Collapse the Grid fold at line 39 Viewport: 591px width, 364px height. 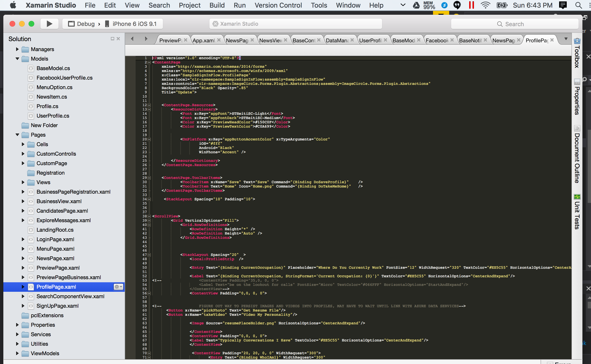coord(149,221)
